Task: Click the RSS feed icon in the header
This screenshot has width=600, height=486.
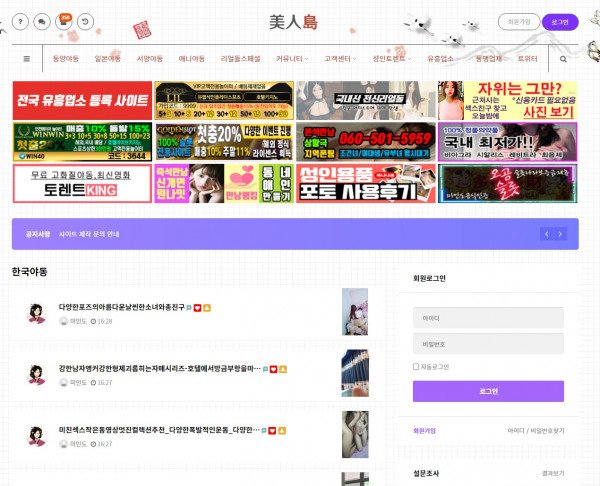Action: (64, 21)
